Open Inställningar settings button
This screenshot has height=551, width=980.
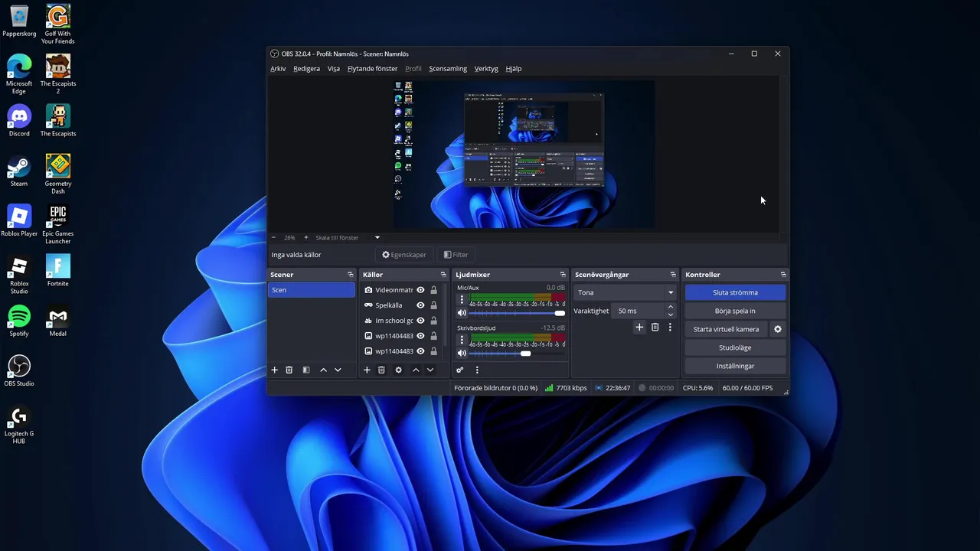[x=735, y=366]
